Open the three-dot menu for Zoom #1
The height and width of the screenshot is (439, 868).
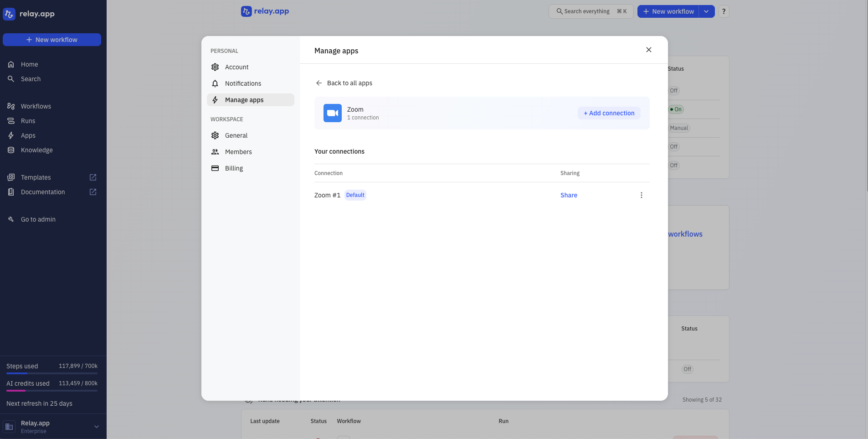point(641,195)
